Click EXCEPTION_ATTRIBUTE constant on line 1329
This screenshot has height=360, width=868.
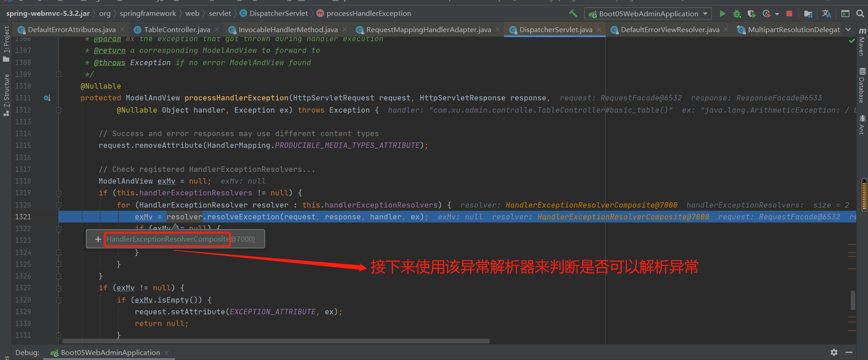[273, 312]
